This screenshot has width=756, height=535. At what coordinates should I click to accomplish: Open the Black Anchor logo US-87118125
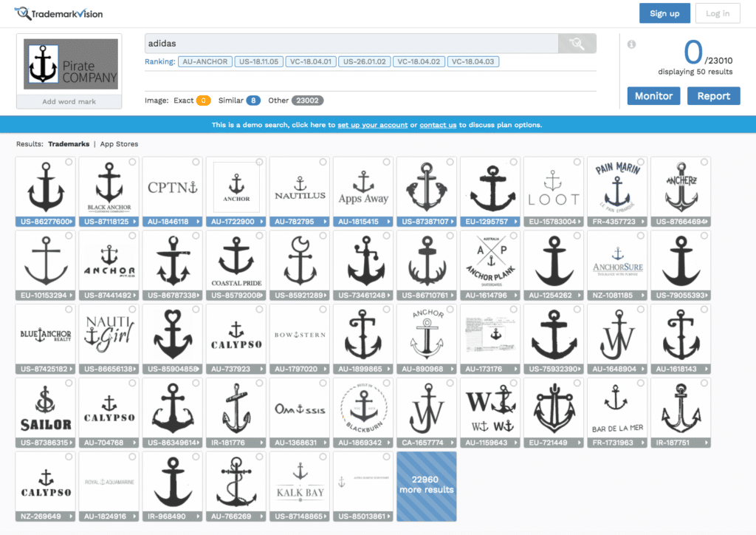(x=109, y=188)
